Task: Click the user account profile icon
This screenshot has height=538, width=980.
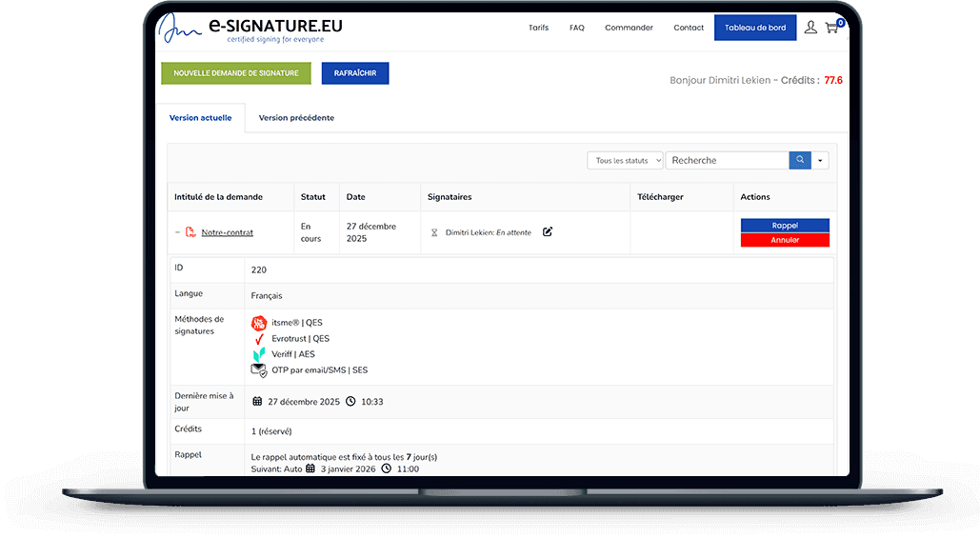Action: pyautogui.click(x=810, y=28)
